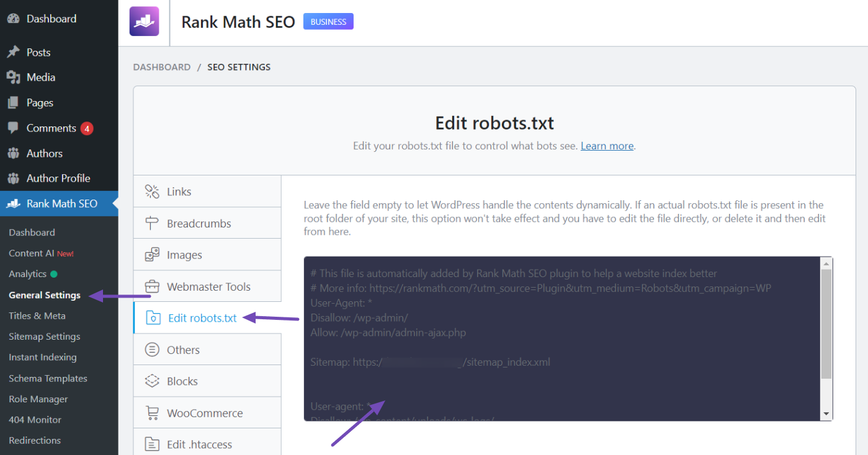This screenshot has height=455, width=868.
Task: Open the Blocks settings tab
Action: (x=207, y=381)
